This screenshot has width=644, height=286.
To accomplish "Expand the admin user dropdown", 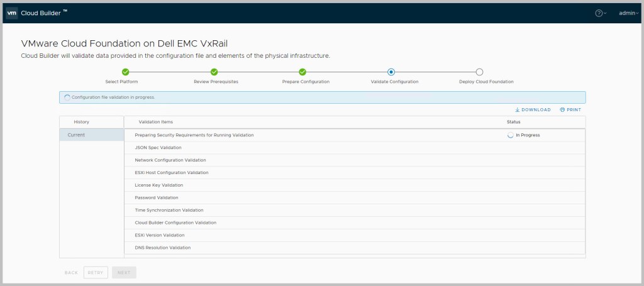I will (628, 13).
